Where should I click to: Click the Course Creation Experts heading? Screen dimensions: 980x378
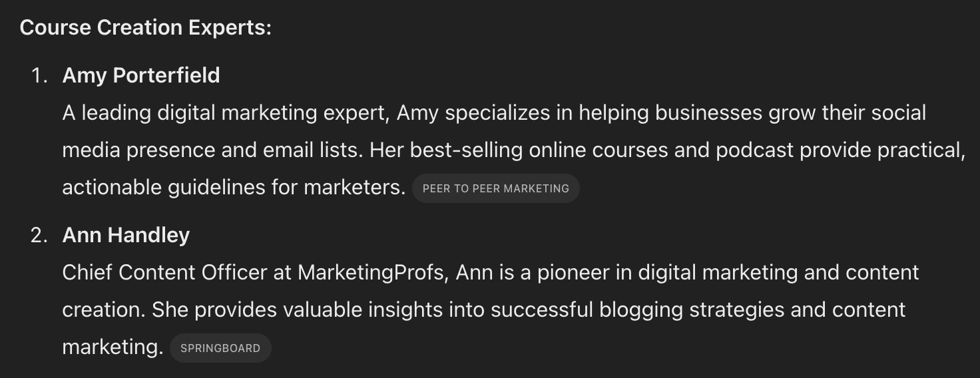click(146, 27)
